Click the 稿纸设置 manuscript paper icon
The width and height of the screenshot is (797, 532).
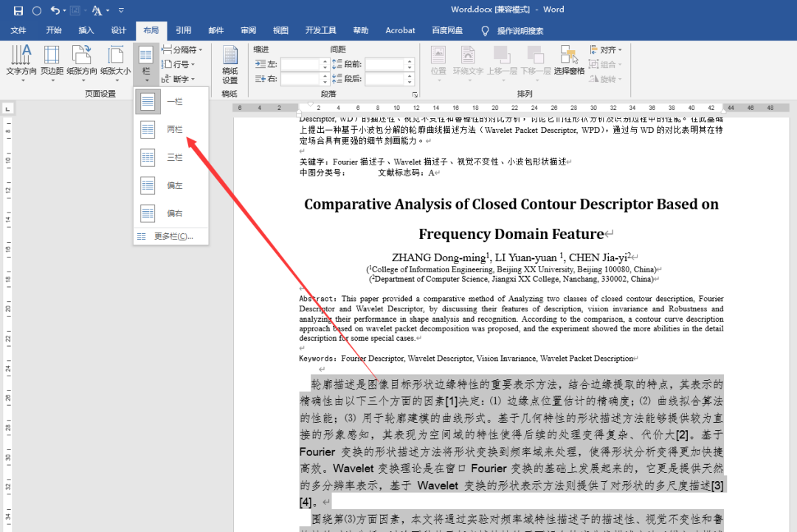pos(230,65)
